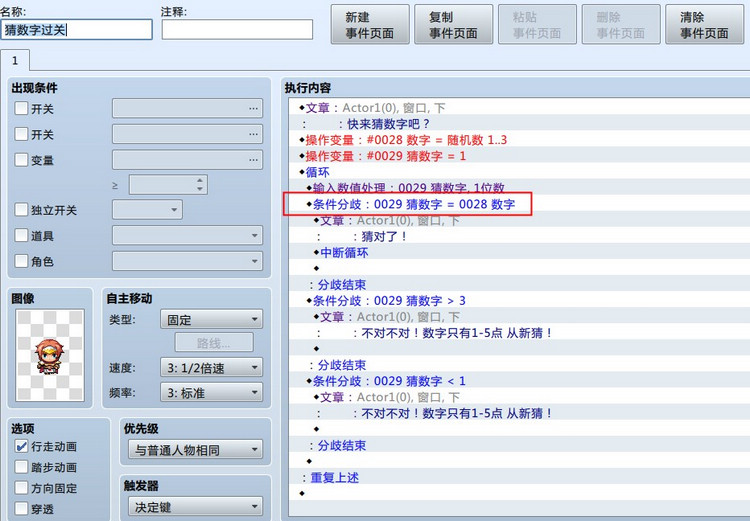Viewport: 750px width, 521px height.
Task: Select the 中断循环 command line
Action: click(519, 253)
